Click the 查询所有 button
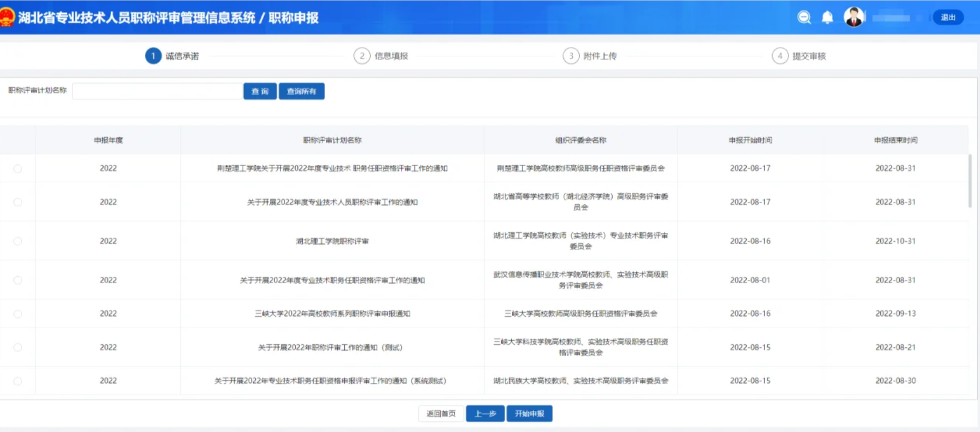 pos(301,91)
